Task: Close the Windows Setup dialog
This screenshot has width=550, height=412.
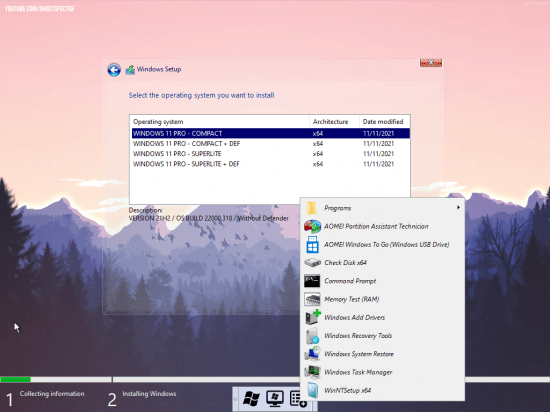Action: pos(431,62)
